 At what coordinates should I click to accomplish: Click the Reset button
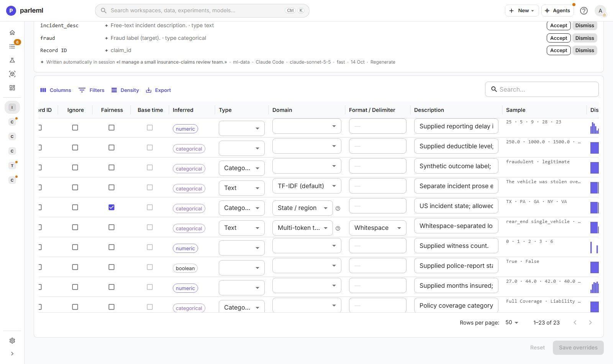pyautogui.click(x=537, y=348)
